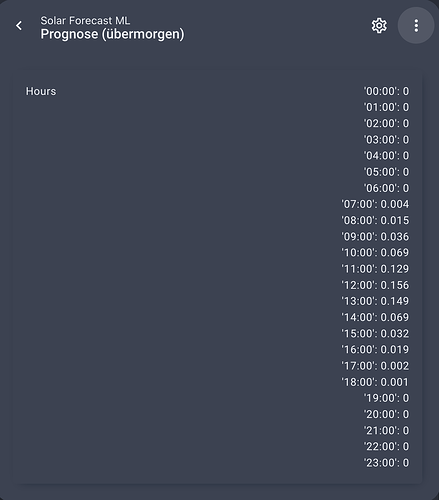Click the '09:00': 0.036 forecast row
Viewport: 439px width, 500px height.
[375, 237]
